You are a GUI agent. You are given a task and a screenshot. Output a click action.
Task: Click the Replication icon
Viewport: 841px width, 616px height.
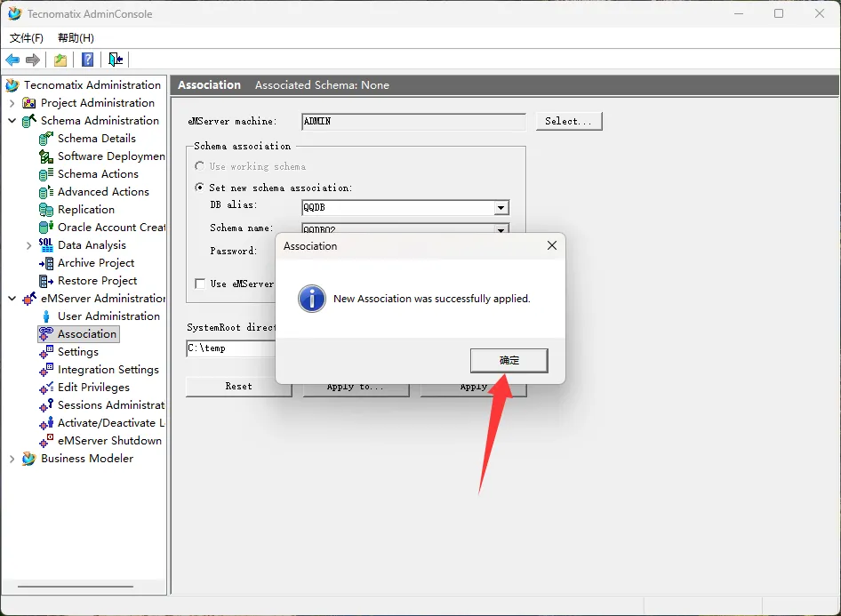tap(46, 210)
